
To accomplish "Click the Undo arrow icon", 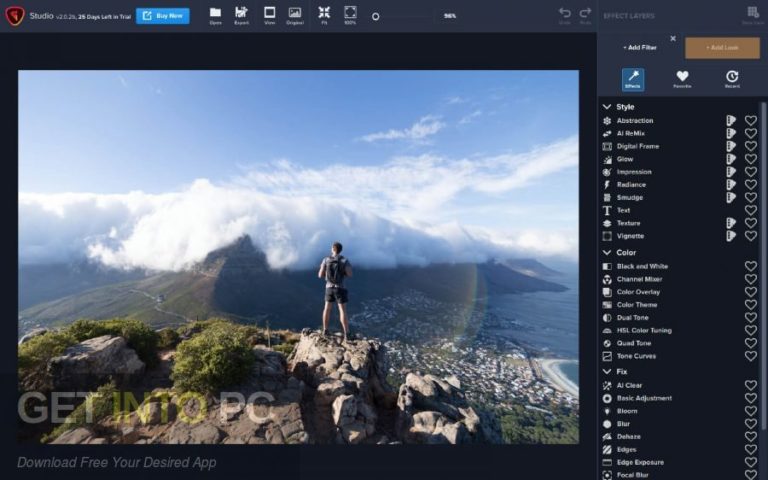I will pos(565,15).
